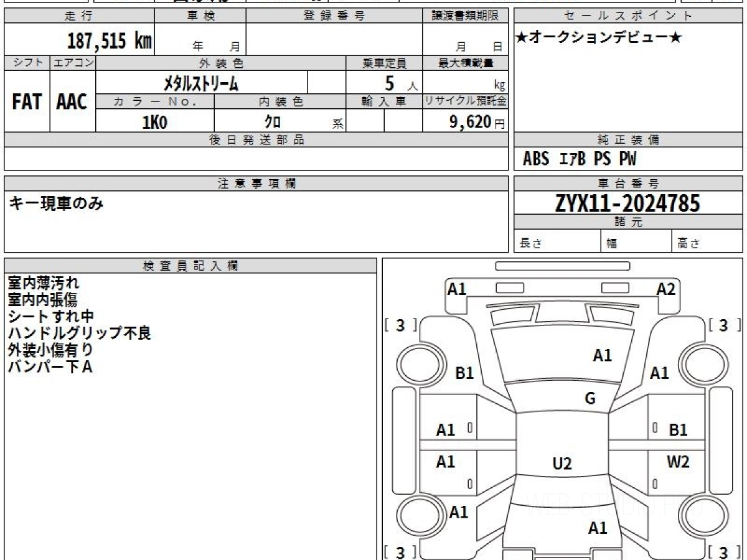This screenshot has height=560, width=747.
Task: Click the メタルストリーム exterior color value
Action: [x=201, y=83]
